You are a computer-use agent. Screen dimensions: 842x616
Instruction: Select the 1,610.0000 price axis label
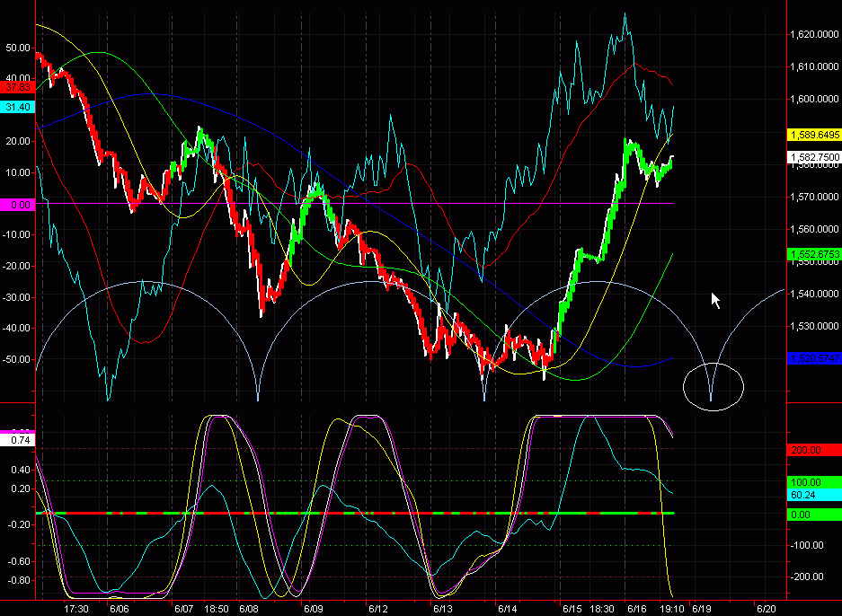(814, 66)
